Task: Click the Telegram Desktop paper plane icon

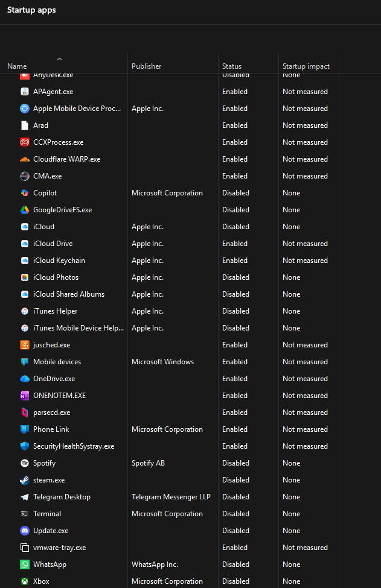Action: [25, 496]
